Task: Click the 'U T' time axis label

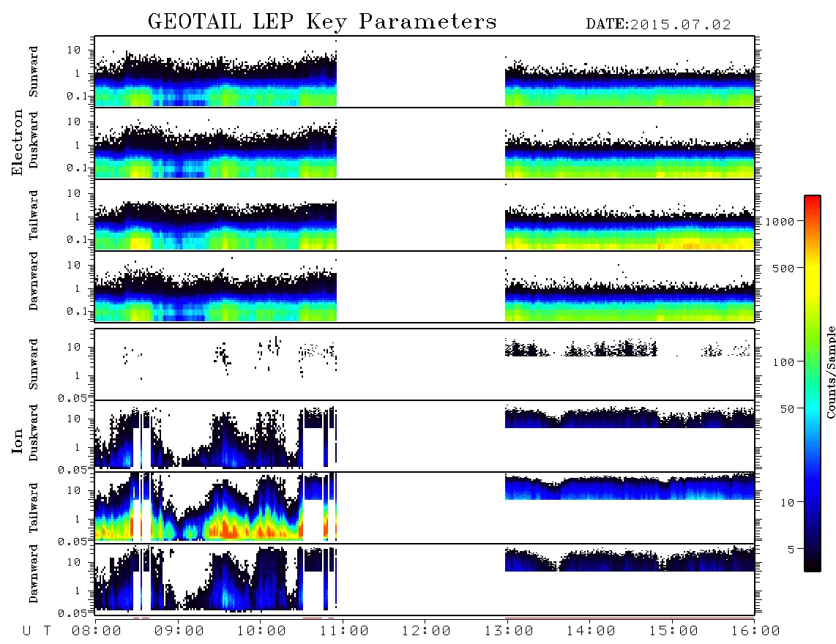Action: coord(37,632)
